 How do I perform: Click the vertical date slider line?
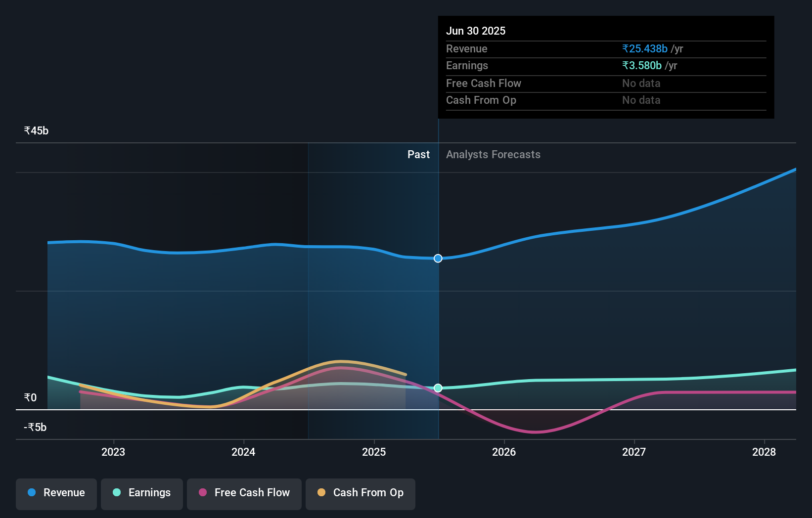[x=438, y=321]
